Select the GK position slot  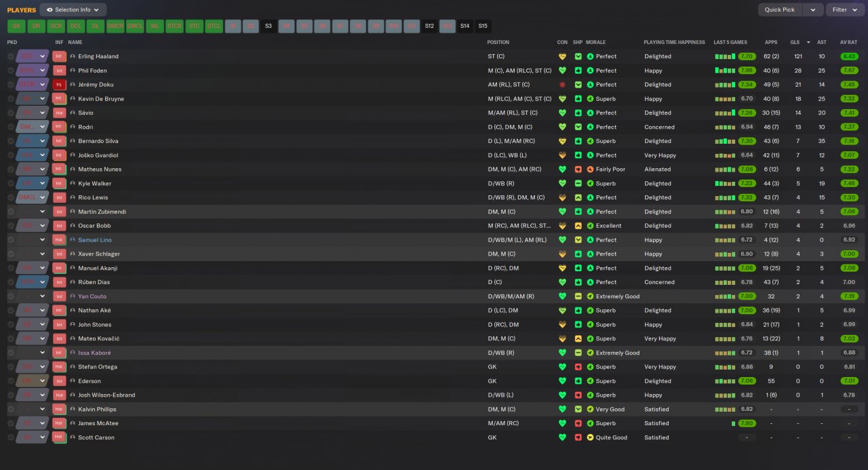click(x=16, y=26)
